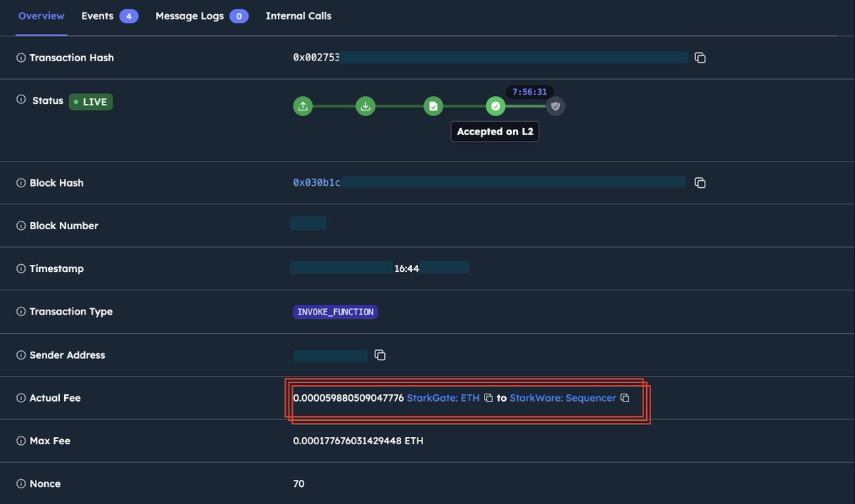Click the Accepted on L2 tooltip
The image size is (855, 504).
tap(495, 132)
